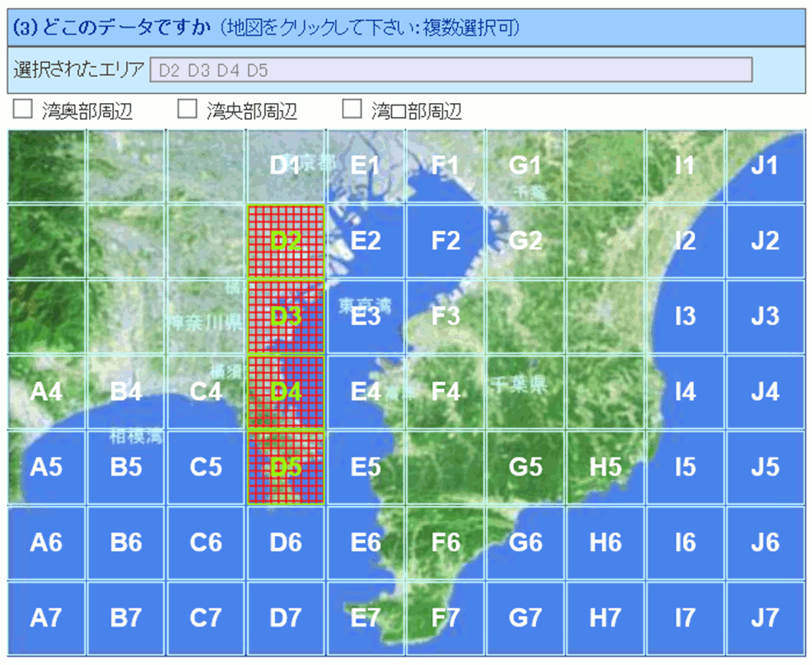
Task: Select map grid cell F2
Action: point(446,241)
